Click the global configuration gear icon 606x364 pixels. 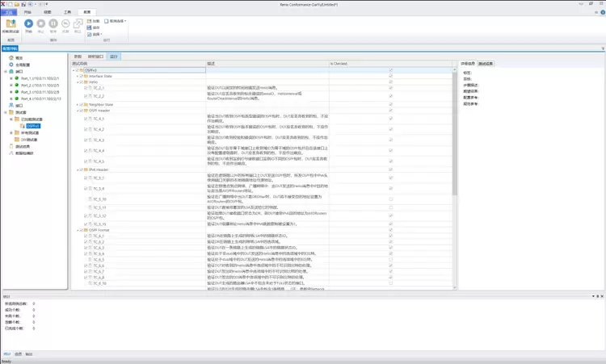pos(10,64)
